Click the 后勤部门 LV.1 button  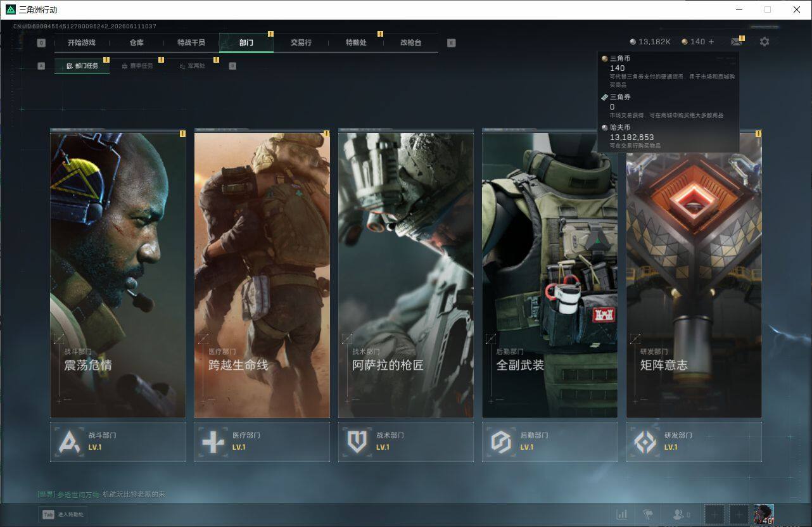[550, 441]
